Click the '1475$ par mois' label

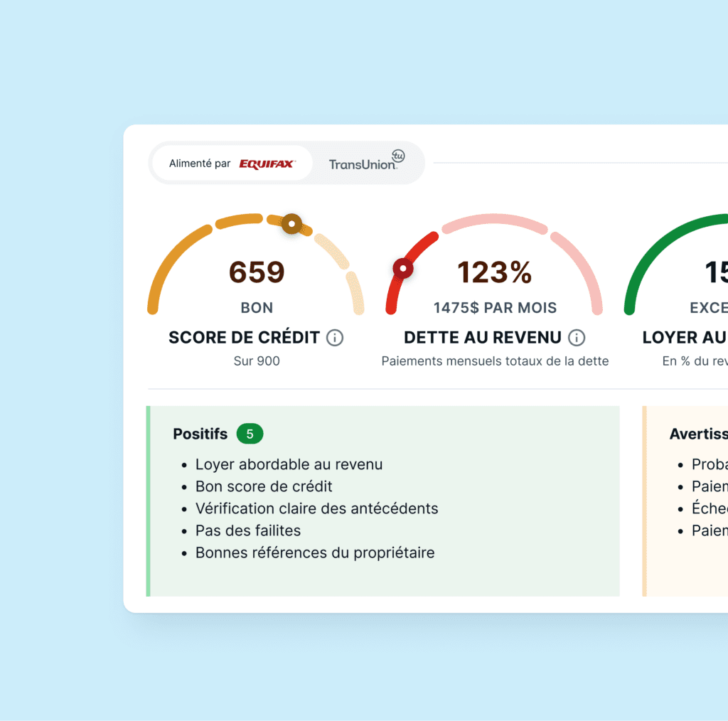point(495,308)
